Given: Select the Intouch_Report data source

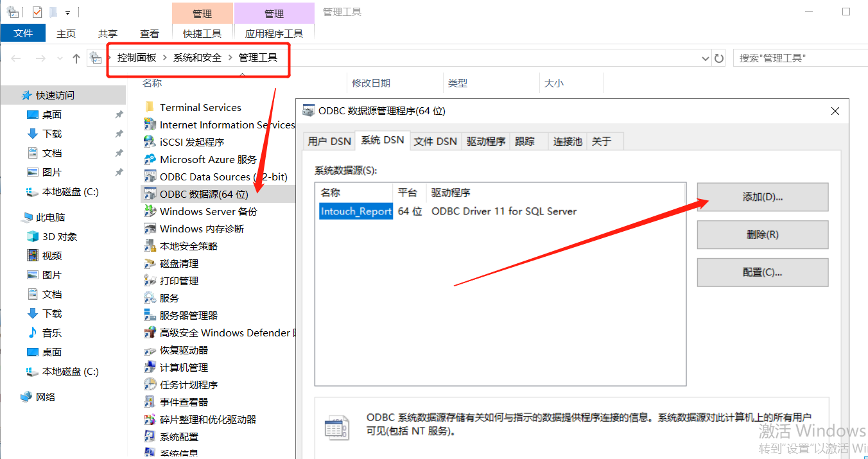Looking at the screenshot, I should (356, 211).
